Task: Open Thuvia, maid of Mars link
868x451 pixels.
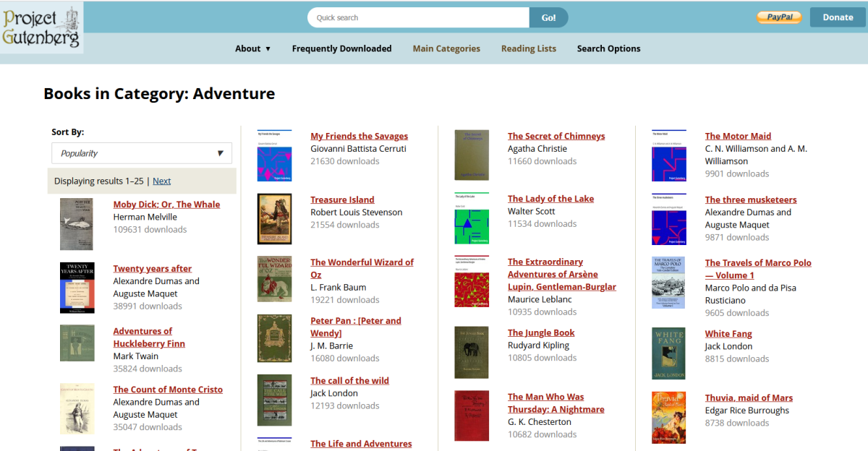Action: pyautogui.click(x=749, y=398)
